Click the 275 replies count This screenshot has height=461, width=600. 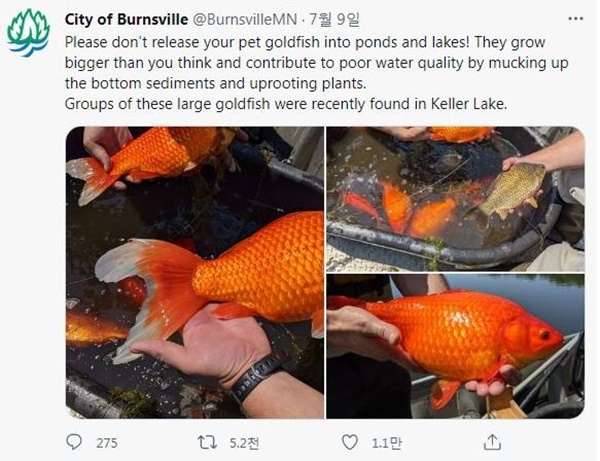[107, 443]
